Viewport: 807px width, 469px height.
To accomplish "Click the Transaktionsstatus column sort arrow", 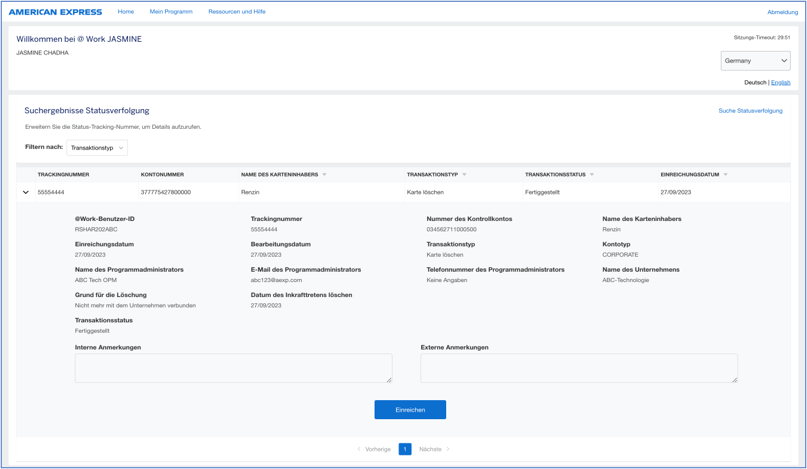I will pyautogui.click(x=592, y=175).
